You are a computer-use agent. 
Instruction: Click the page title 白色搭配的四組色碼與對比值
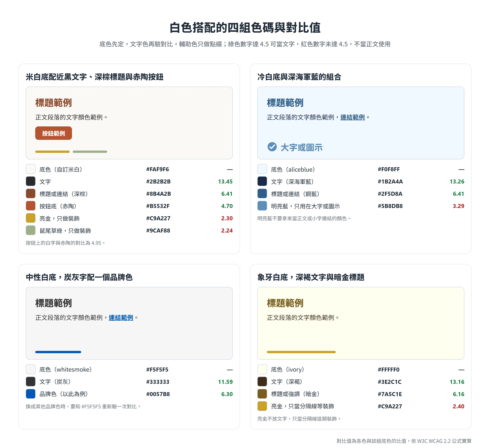pyautogui.click(x=245, y=27)
